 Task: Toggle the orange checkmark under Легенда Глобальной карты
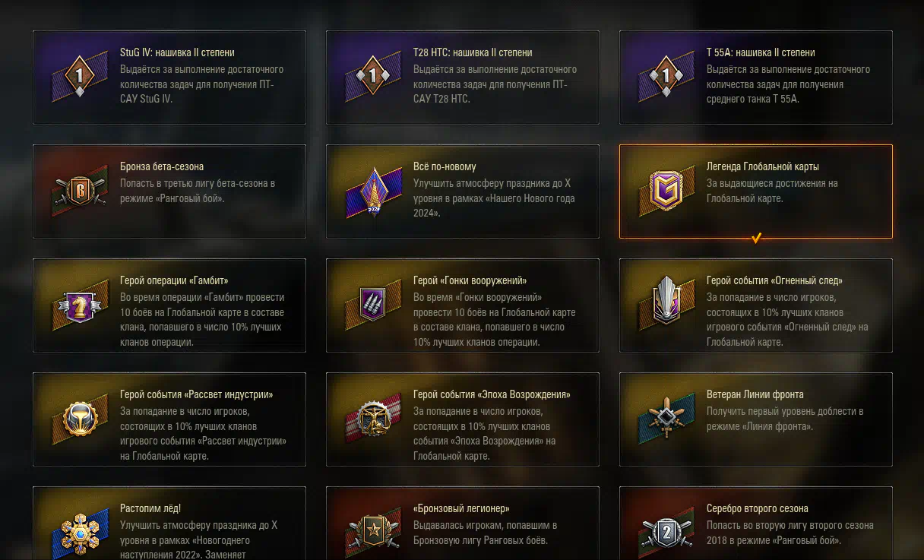(756, 239)
